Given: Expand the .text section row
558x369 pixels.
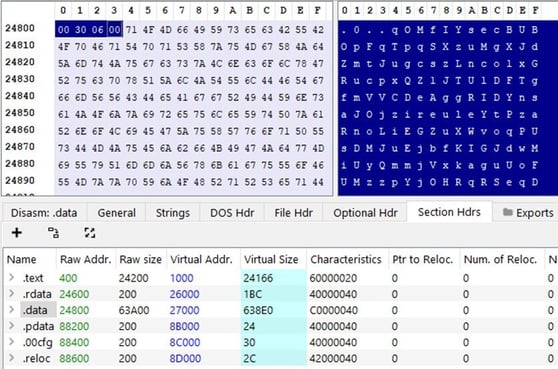Looking at the screenshot, I should click(11, 278).
